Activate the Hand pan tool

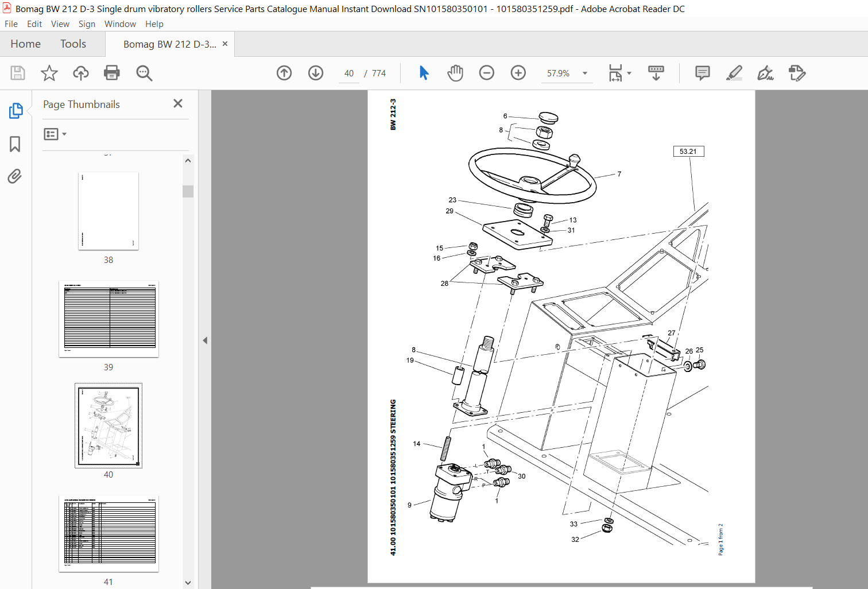coord(455,73)
